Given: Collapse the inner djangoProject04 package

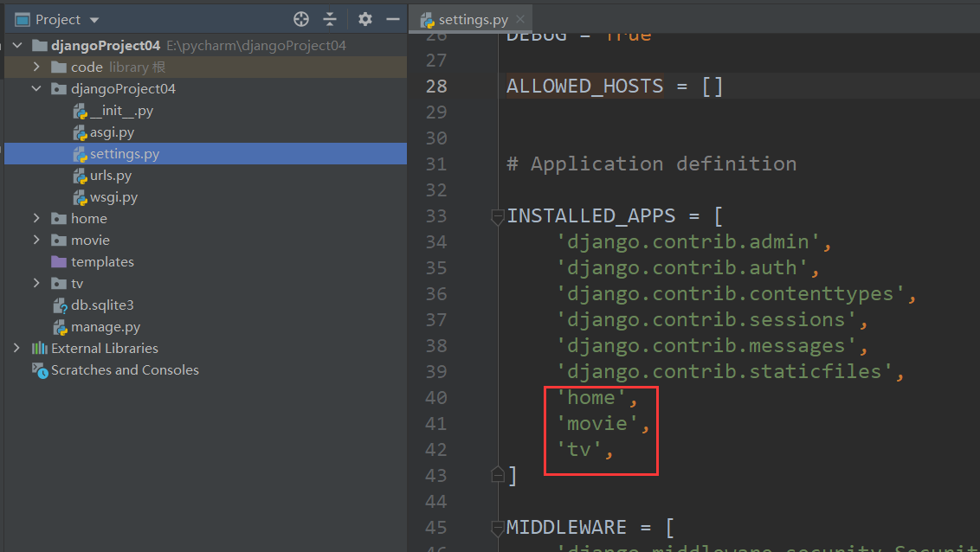Looking at the screenshot, I should click(x=36, y=88).
